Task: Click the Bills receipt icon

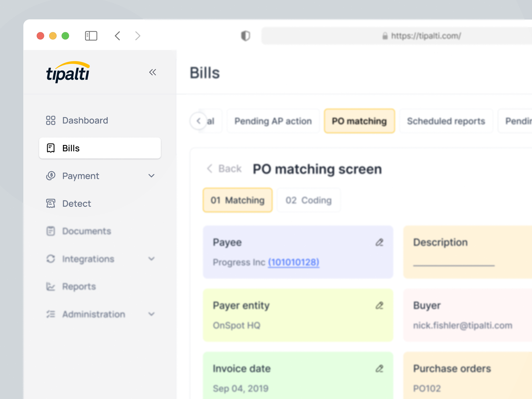Action: [51, 148]
